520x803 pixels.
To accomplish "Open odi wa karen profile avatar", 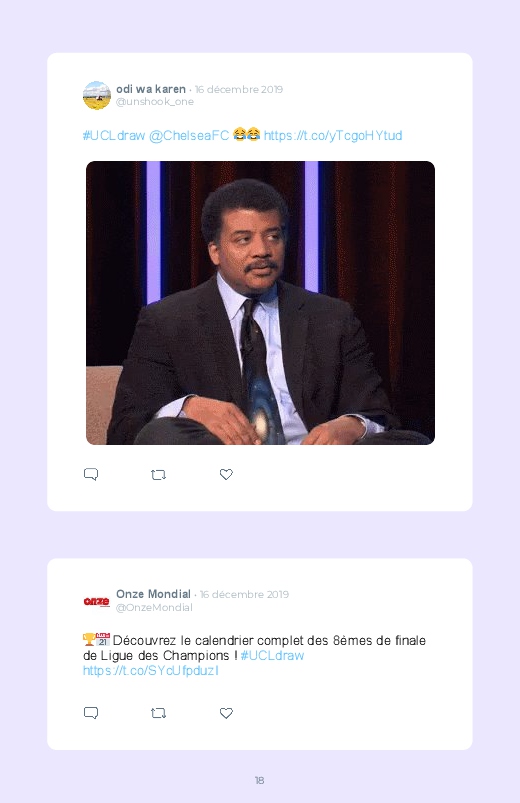I will [97, 95].
